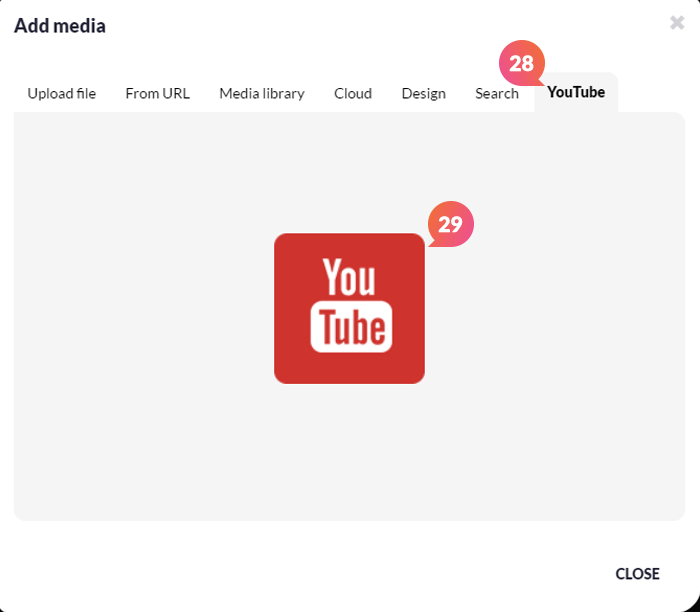Click the large red YouTube logo
This screenshot has height=612, width=700.
[349, 308]
